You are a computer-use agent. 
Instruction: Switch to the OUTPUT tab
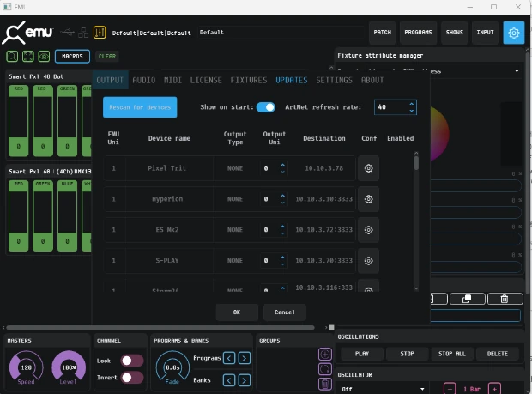110,80
